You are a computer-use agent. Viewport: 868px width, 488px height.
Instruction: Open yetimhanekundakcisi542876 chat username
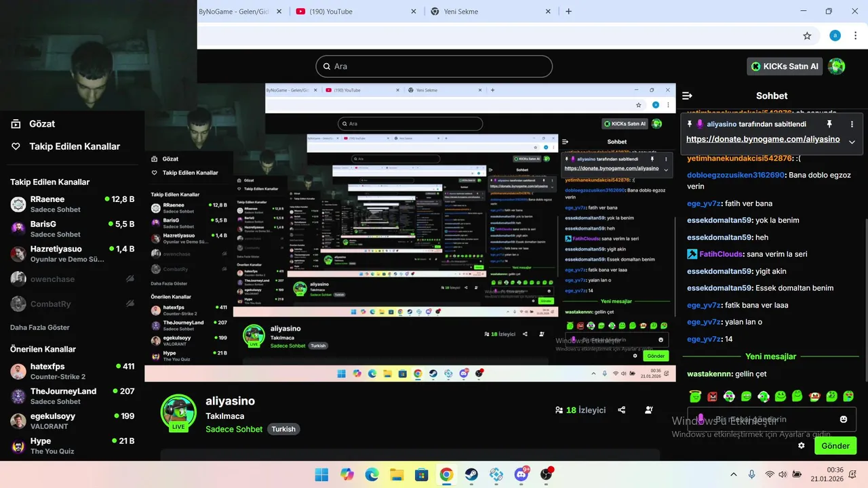(739, 158)
